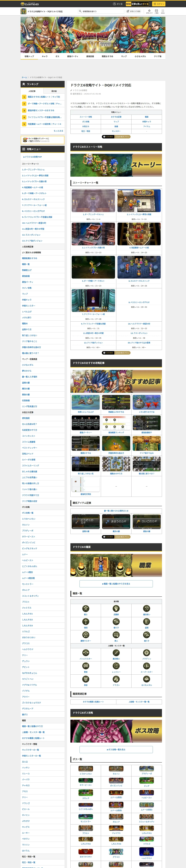
Task: Open the ボス攻略 demon banner image
Action: (116, 731)
